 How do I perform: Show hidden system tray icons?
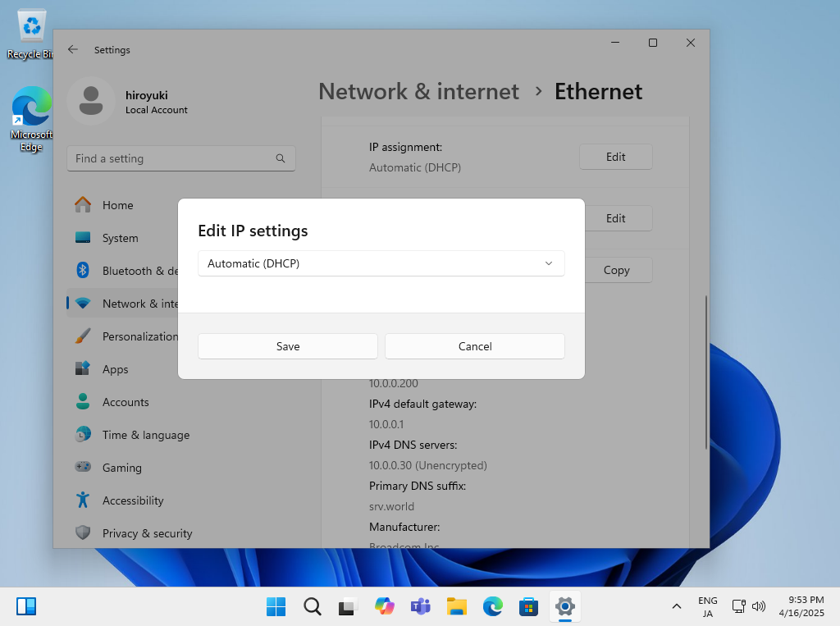pyautogui.click(x=677, y=606)
